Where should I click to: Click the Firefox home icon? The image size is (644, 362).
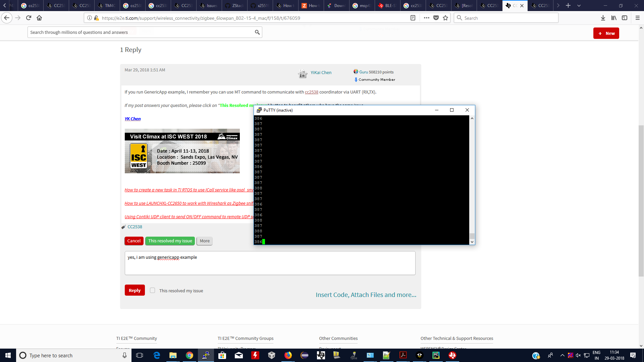39,18
